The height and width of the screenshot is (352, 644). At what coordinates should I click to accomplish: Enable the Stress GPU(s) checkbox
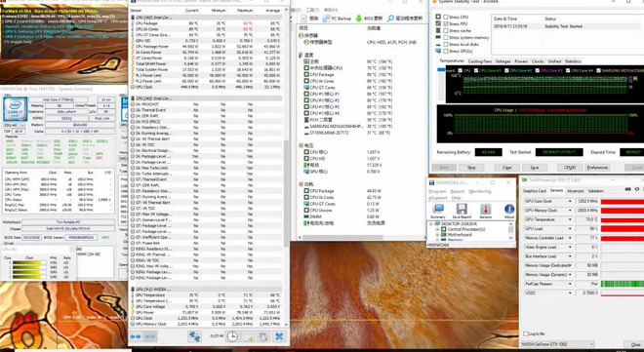(x=446, y=51)
